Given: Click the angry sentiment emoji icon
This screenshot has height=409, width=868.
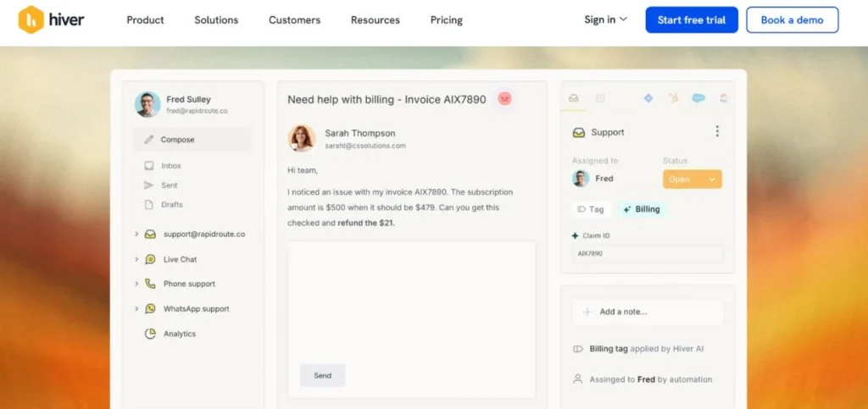Looking at the screenshot, I should (x=504, y=99).
